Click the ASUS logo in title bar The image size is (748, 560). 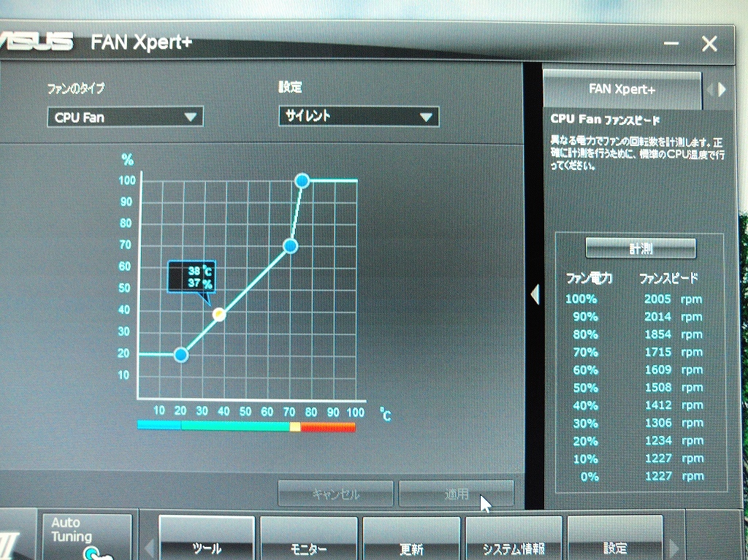[37, 42]
